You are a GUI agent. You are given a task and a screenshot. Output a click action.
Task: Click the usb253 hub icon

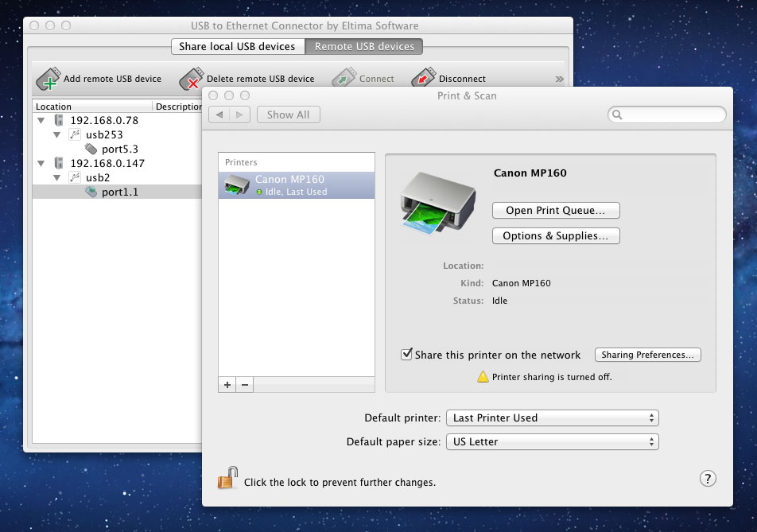(x=75, y=134)
